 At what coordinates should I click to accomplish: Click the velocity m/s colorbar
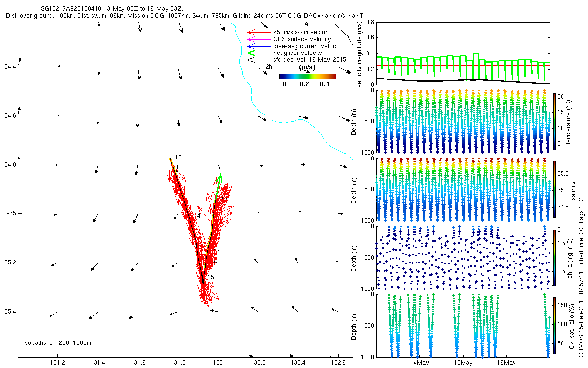pyautogui.click(x=308, y=76)
